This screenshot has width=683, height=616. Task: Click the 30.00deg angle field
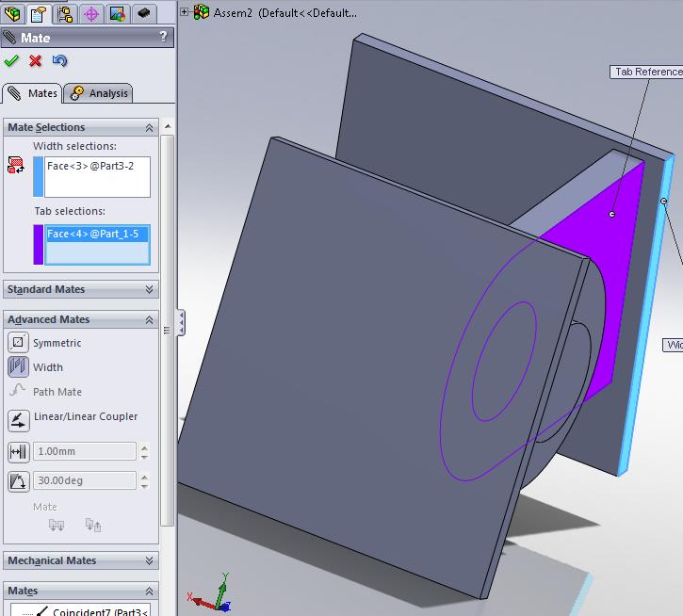[x=85, y=480]
